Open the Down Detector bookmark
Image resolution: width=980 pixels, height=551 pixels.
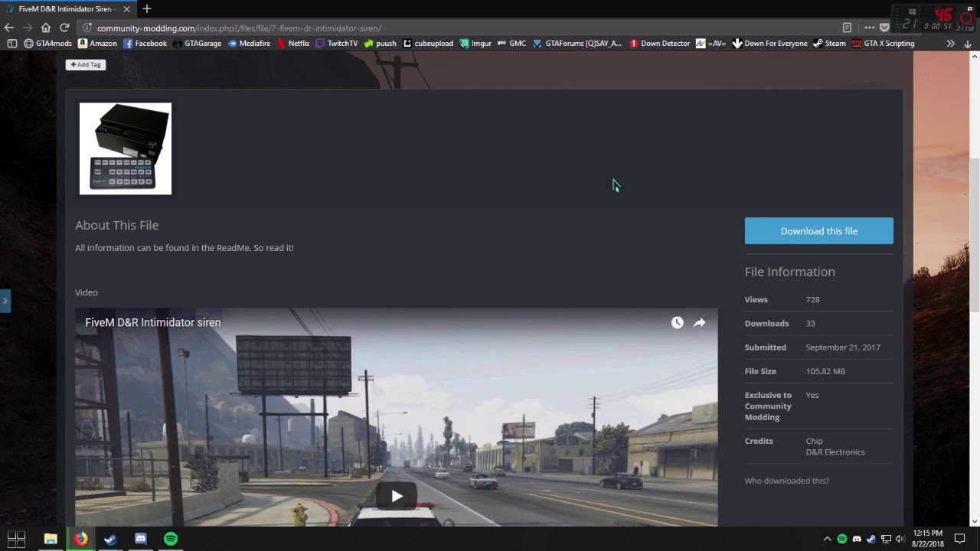[x=659, y=44]
